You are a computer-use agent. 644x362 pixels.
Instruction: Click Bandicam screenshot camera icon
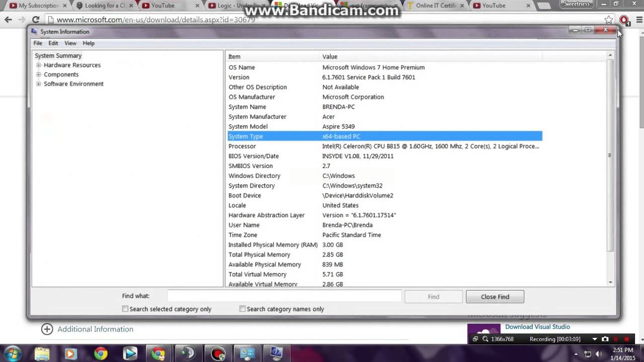[605, 339]
